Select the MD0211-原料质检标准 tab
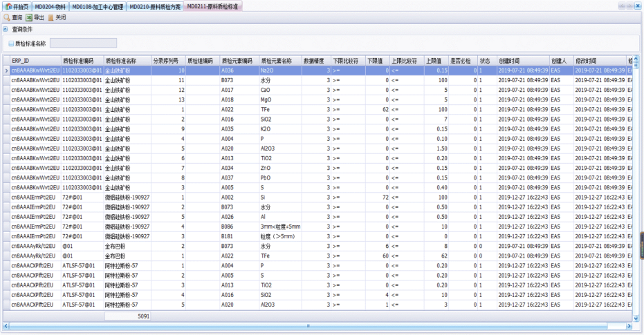This screenshot has width=644, height=335. [x=212, y=6]
